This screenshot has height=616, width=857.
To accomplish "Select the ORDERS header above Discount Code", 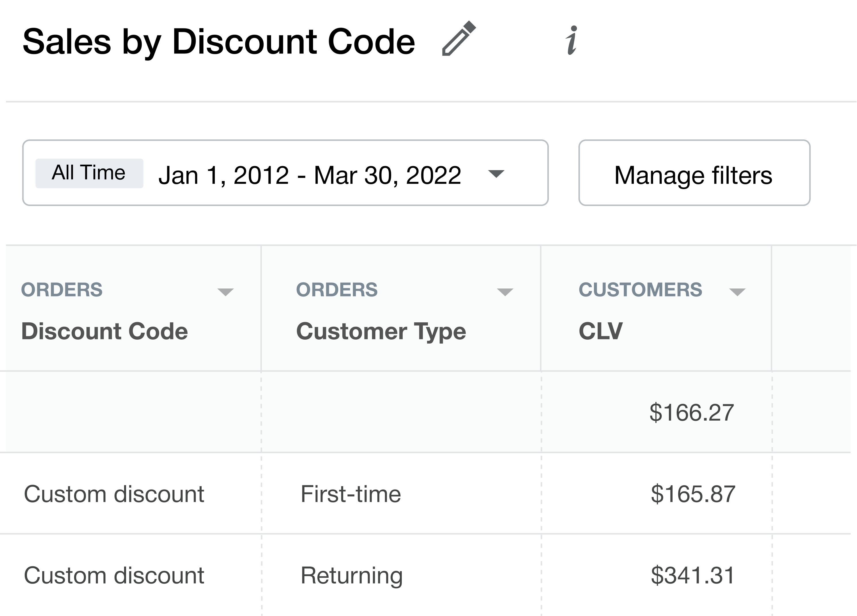I will [x=63, y=290].
